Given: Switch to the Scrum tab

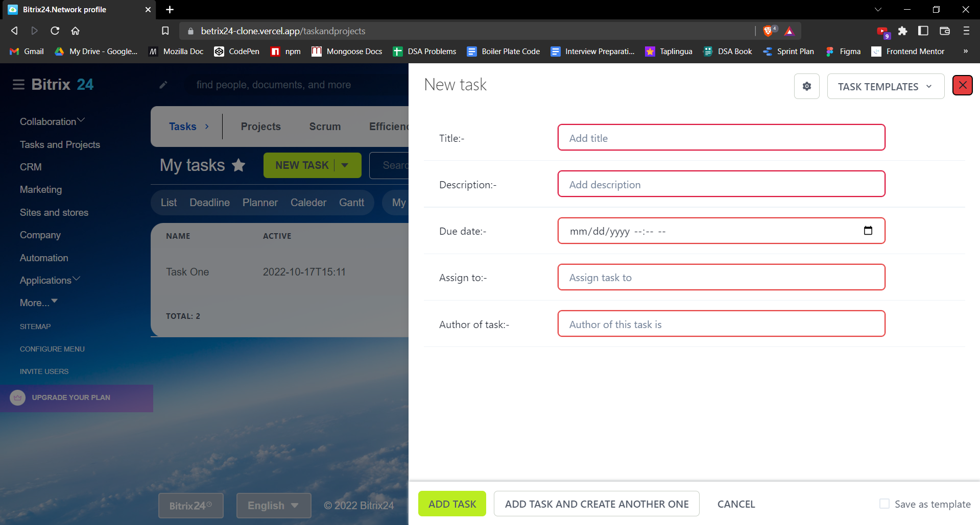Looking at the screenshot, I should point(325,127).
